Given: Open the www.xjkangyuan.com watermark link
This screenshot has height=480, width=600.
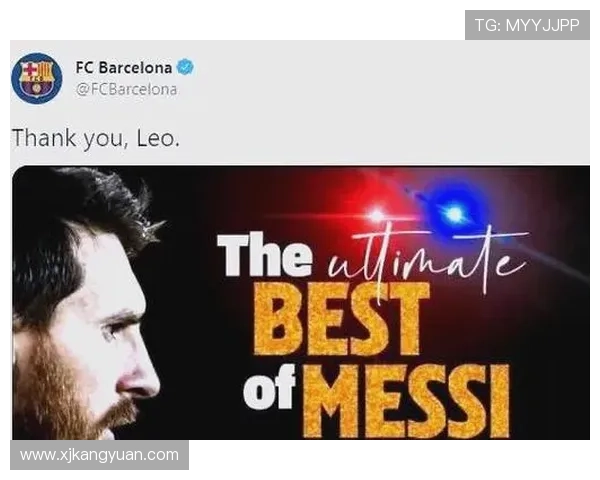Looking at the screenshot, I should pyautogui.click(x=99, y=455).
